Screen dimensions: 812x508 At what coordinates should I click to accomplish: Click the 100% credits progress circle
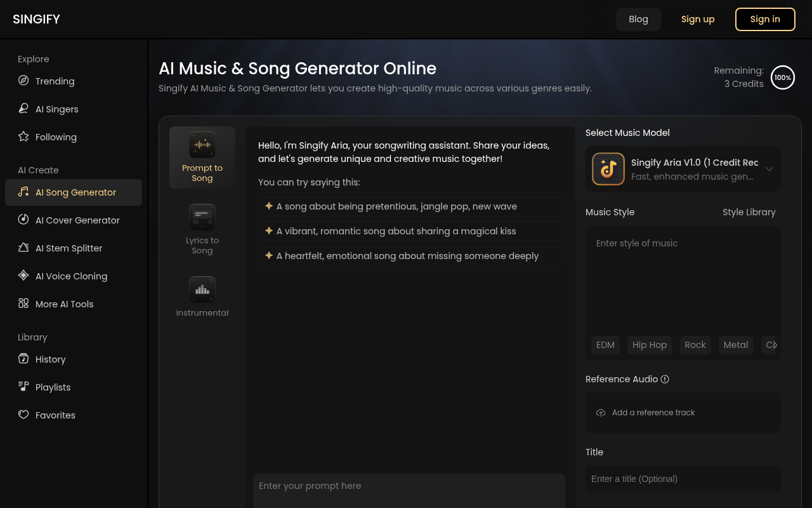pyautogui.click(x=782, y=77)
